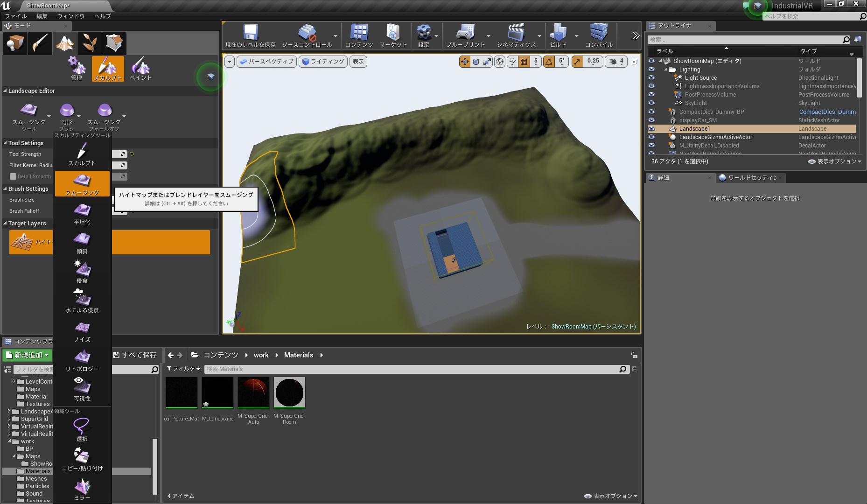Open the ヘルプ menu
The image size is (867, 504).
[103, 16]
